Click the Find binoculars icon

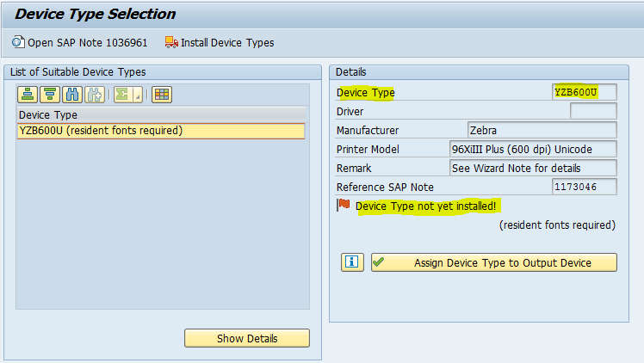72,95
